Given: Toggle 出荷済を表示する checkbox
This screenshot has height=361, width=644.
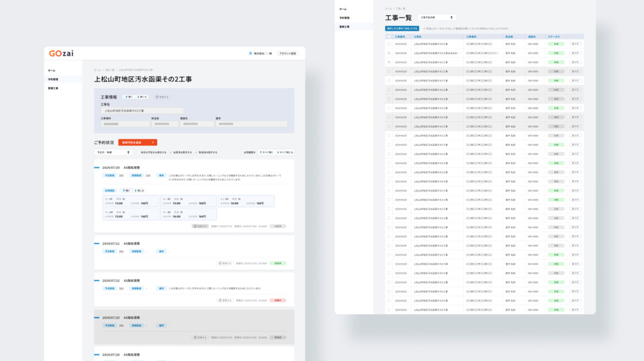Looking at the screenshot, I should point(171,152).
